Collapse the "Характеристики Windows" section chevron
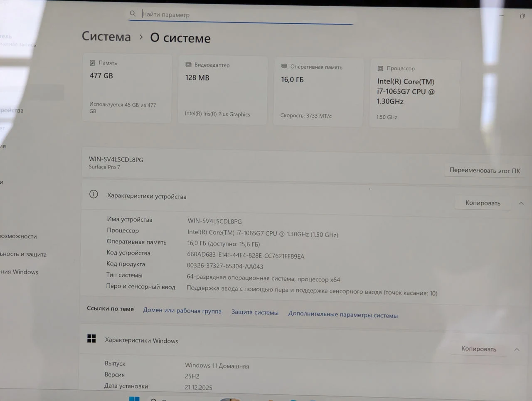This screenshot has width=532, height=401. [x=517, y=349]
